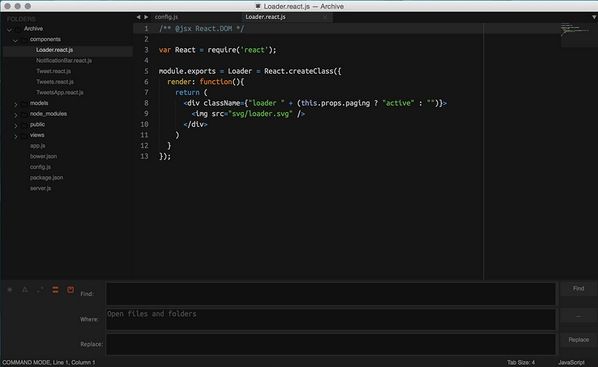This screenshot has width=598, height=367.
Task: Focus the Find input field
Action: (x=331, y=294)
